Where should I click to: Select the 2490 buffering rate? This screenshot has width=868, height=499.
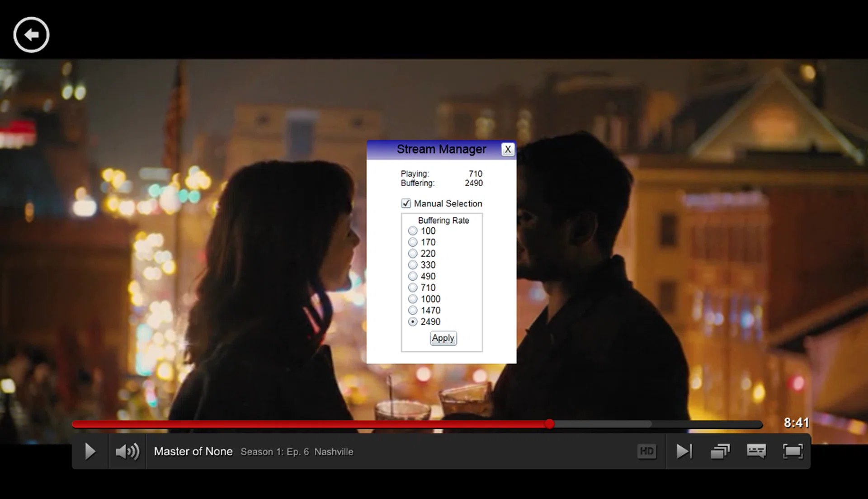(413, 322)
